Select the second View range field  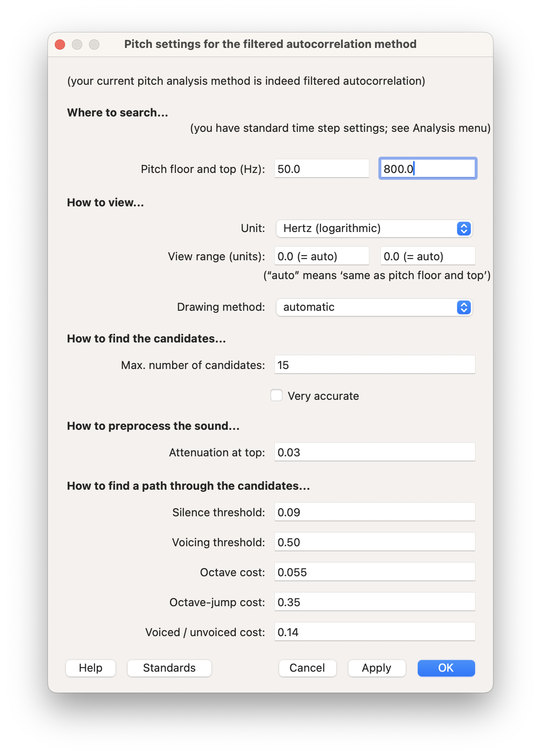coord(428,256)
